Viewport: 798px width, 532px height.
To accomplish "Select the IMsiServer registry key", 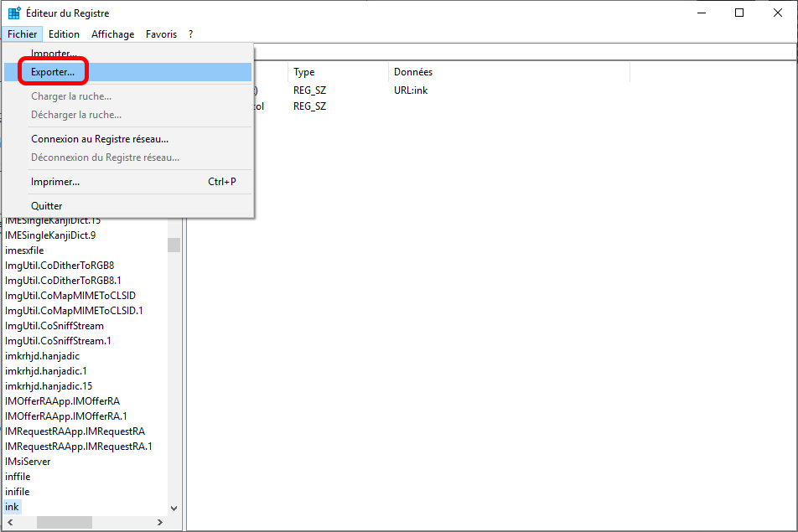I will coord(28,462).
